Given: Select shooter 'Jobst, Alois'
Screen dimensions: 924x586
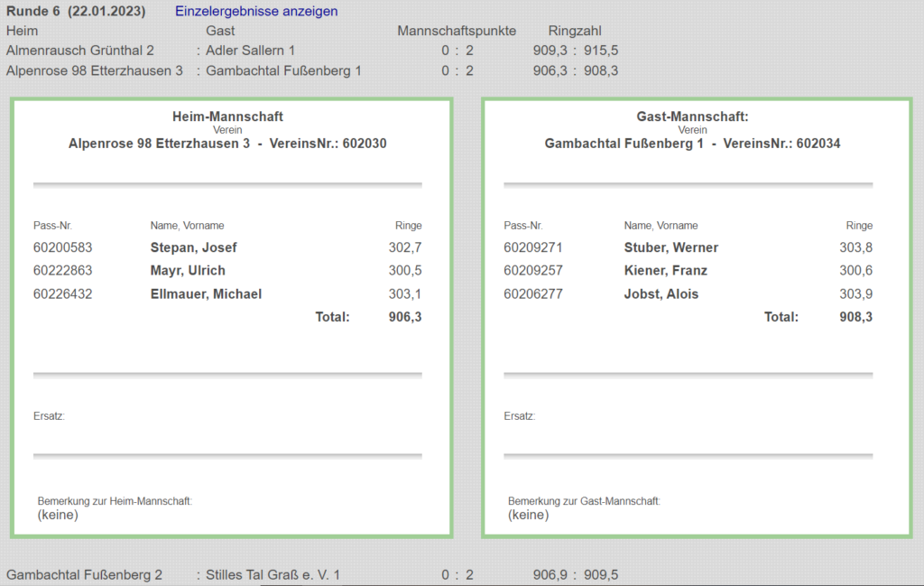Looking at the screenshot, I should [661, 294].
